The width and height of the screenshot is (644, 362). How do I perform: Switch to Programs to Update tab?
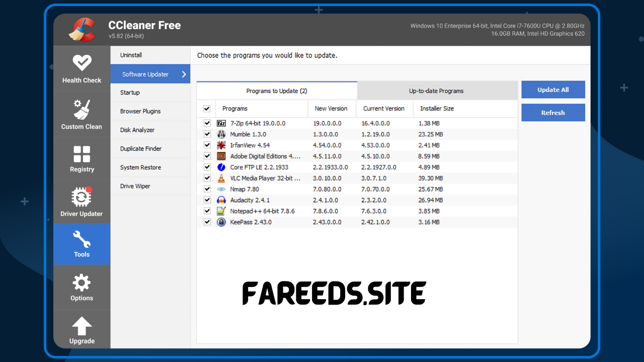277,91
